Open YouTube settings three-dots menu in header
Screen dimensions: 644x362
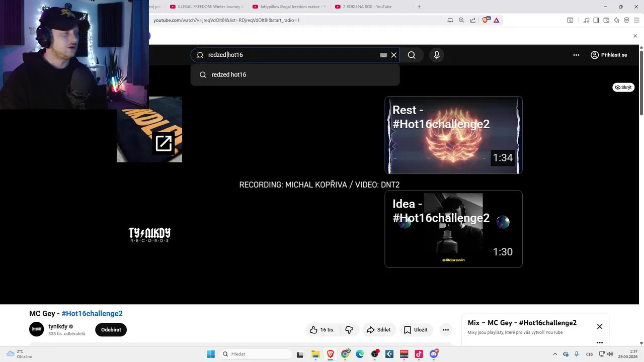[x=577, y=55]
